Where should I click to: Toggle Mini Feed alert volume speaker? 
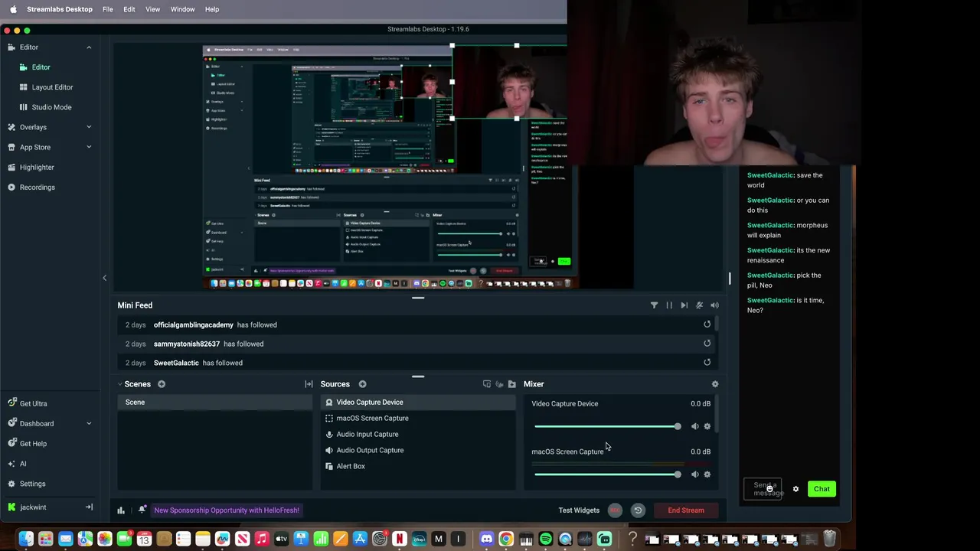pyautogui.click(x=714, y=305)
